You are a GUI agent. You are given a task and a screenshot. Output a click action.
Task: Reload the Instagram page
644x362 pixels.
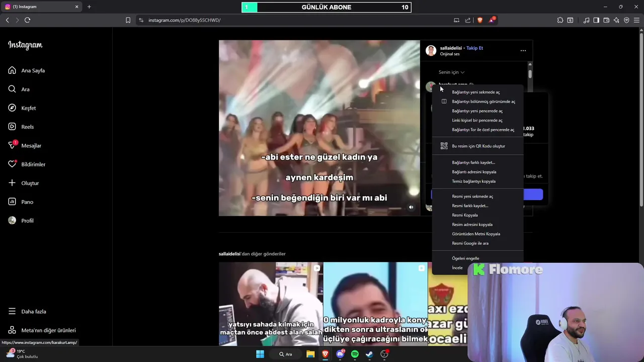pyautogui.click(x=27, y=20)
